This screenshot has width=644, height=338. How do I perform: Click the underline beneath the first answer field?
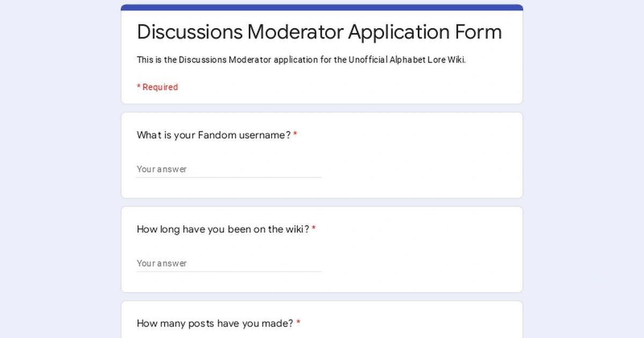[229, 176]
